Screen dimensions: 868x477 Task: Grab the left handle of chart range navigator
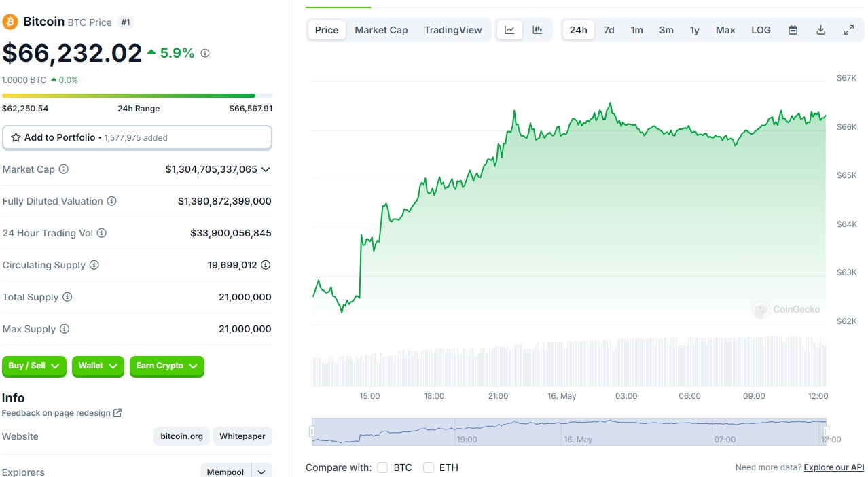click(x=312, y=431)
